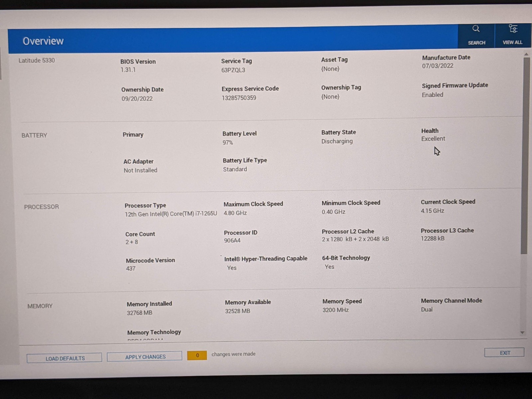Click the "changes were made" status text
The height and width of the screenshot is (399, 532).
[x=233, y=354]
